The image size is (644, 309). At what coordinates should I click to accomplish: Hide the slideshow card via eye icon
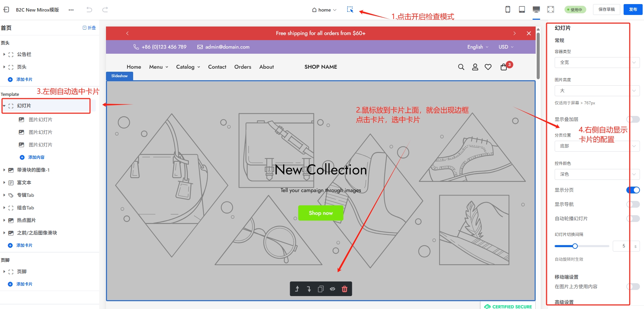(x=333, y=289)
